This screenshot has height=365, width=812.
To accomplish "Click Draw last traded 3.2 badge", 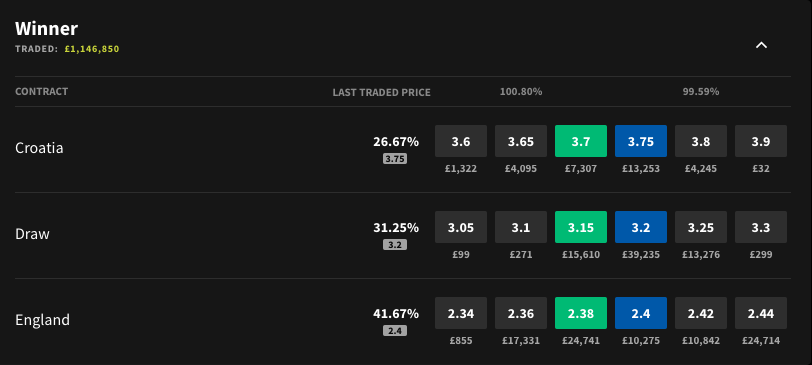I will click(395, 244).
